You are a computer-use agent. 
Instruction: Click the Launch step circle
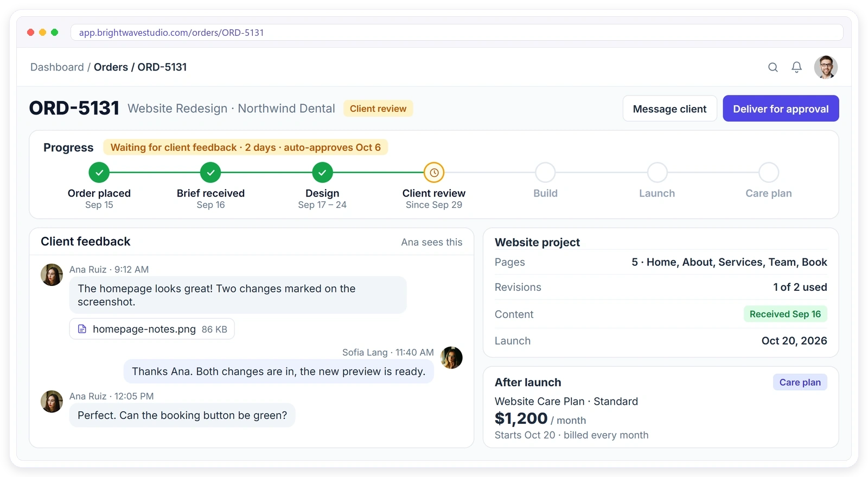(657, 173)
